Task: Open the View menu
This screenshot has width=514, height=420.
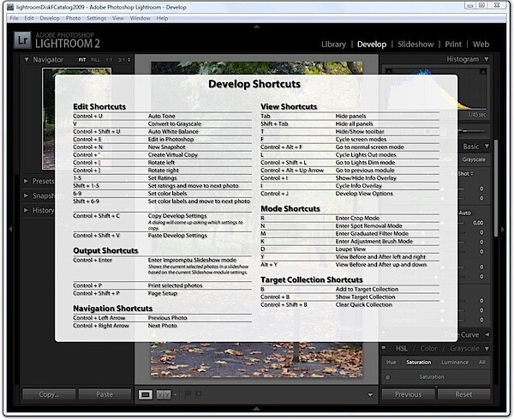Action: [118, 18]
